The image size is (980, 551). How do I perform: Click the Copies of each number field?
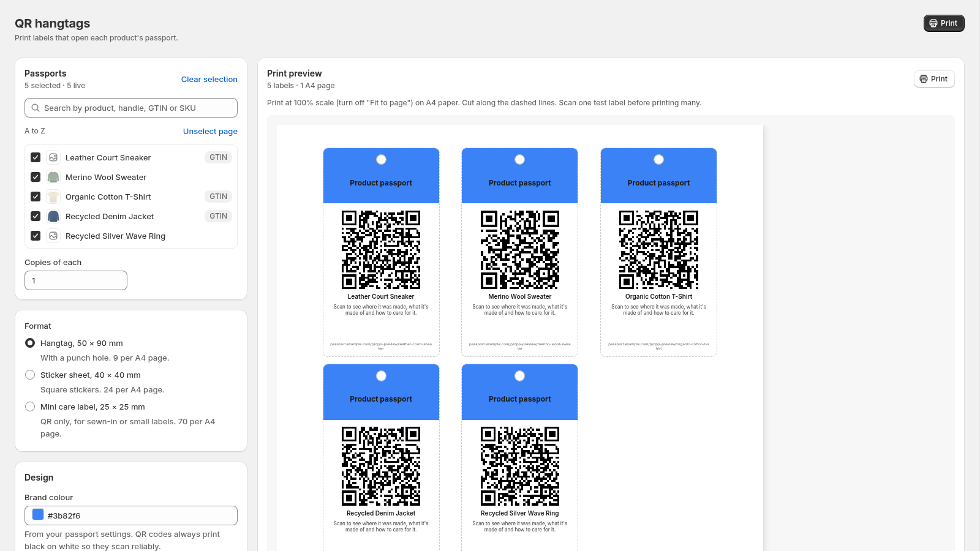(76, 280)
